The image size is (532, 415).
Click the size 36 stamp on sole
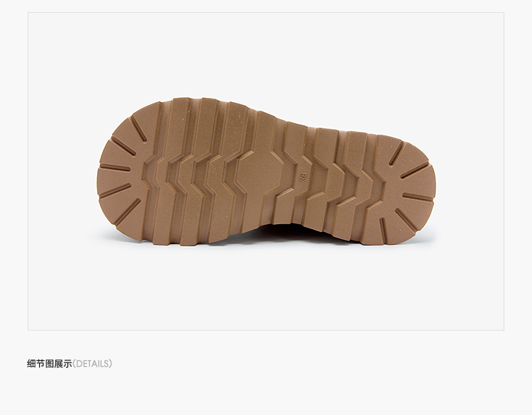click(x=303, y=176)
